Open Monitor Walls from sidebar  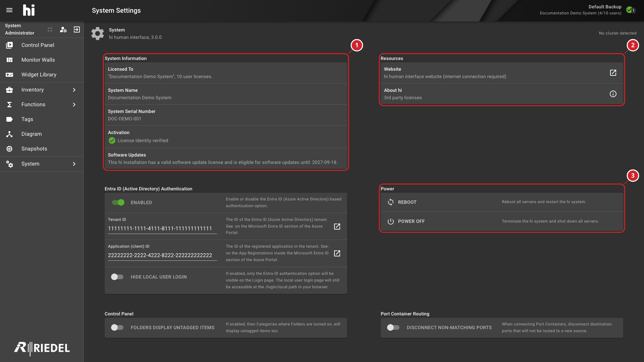click(x=42, y=60)
